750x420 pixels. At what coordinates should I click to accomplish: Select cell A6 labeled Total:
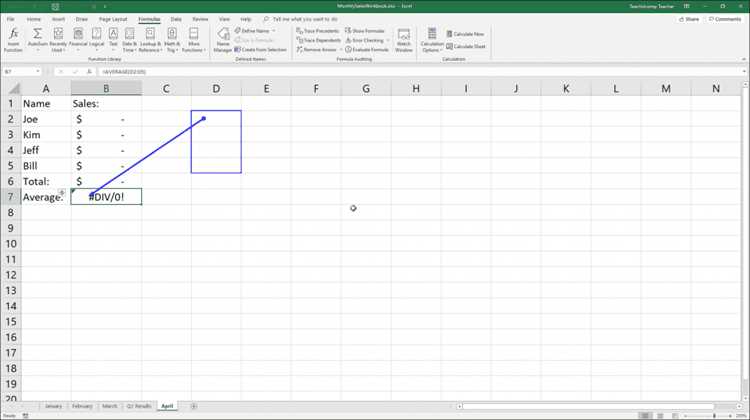coord(46,181)
